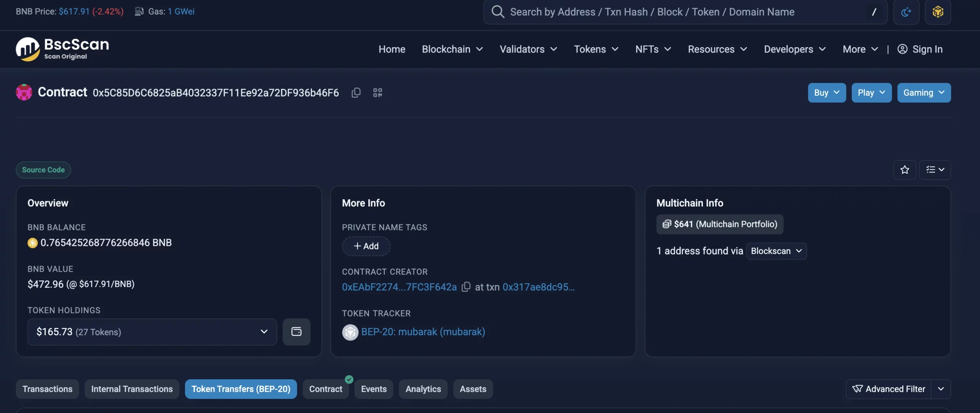Click the gas pump icon

coord(139,11)
